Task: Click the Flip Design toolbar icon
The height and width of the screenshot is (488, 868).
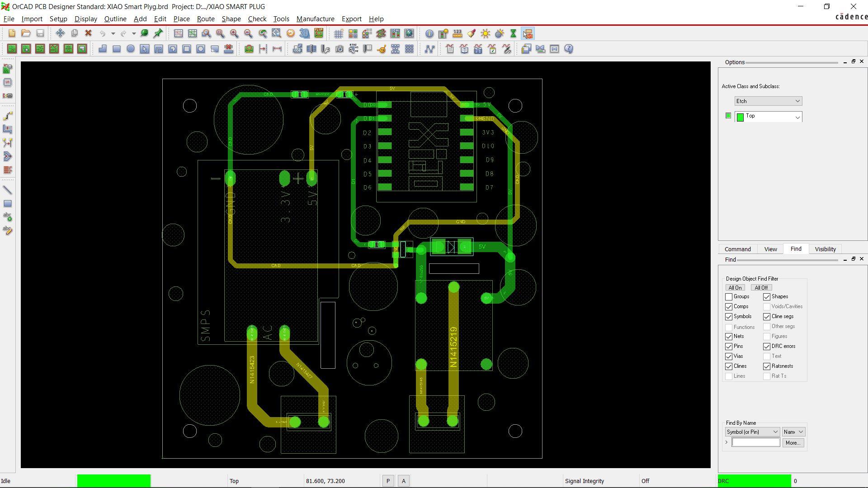Action: pos(319,33)
